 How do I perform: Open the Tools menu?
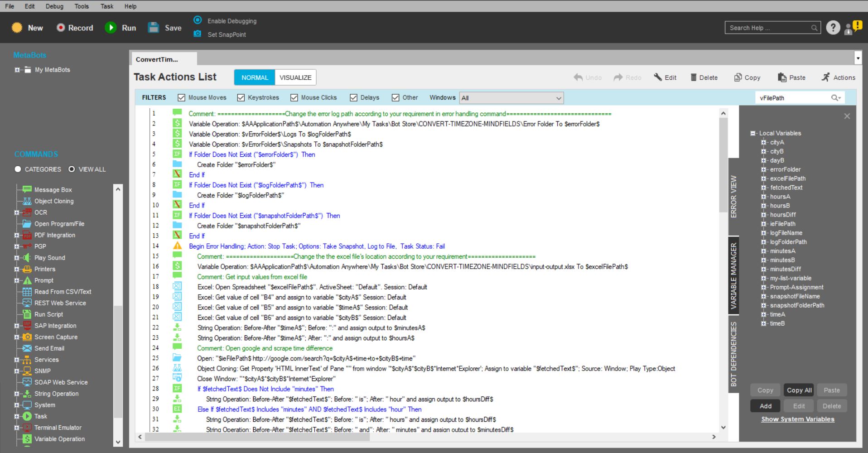tap(82, 6)
